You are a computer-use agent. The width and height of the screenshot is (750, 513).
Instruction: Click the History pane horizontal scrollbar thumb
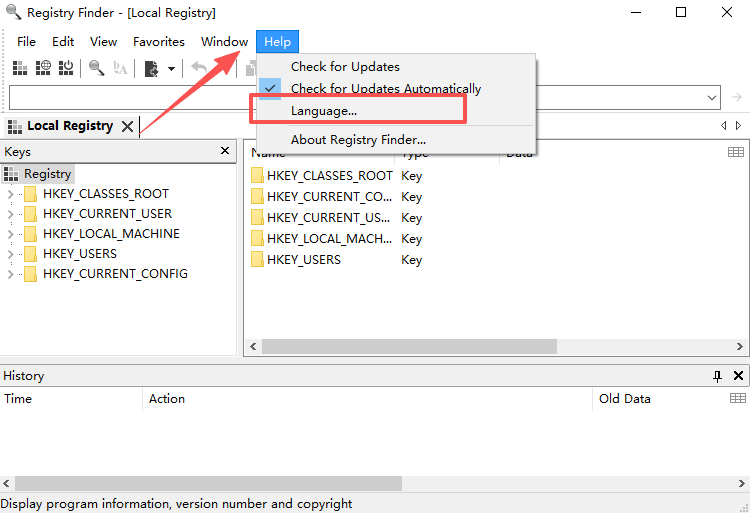pyautogui.click(x=209, y=484)
